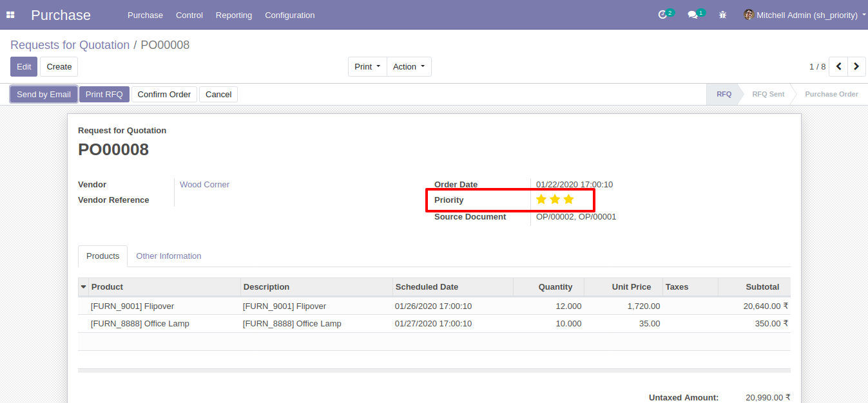Open the Print dropdown
This screenshot has width=868, height=403.
(367, 66)
